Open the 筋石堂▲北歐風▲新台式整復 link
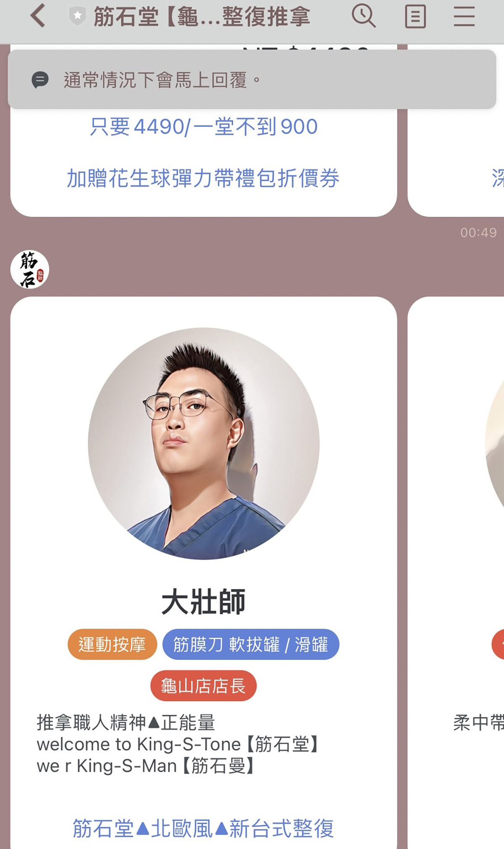Image resolution: width=504 pixels, height=849 pixels. coord(204,828)
